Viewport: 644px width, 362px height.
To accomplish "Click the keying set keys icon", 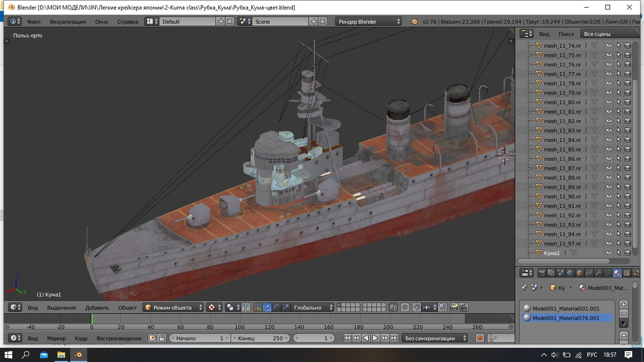I will pyautogui.click(x=493, y=338).
